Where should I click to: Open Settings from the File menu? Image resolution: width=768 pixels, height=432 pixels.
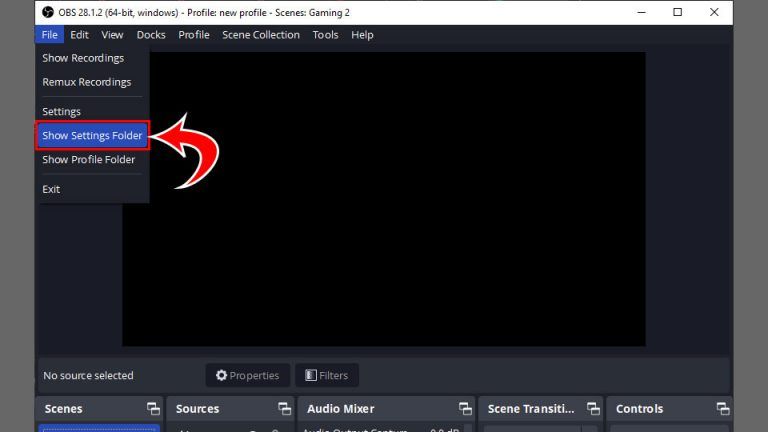pyautogui.click(x=61, y=111)
